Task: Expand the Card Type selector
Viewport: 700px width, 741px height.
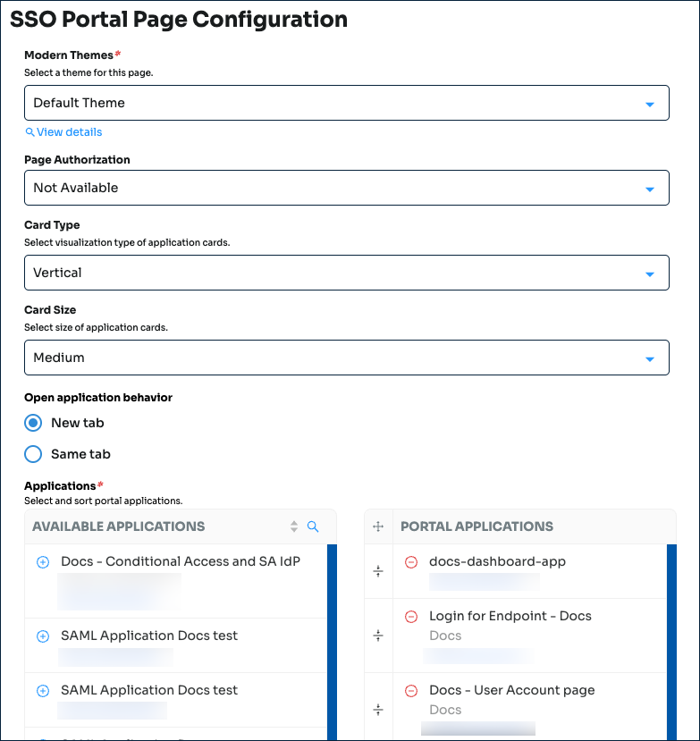Action: pos(347,273)
